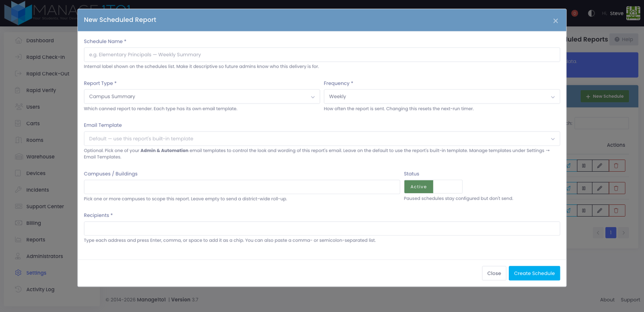Expand the Email Template dropdown
Screen dimensions: 644x312
pyautogui.click(x=322, y=139)
